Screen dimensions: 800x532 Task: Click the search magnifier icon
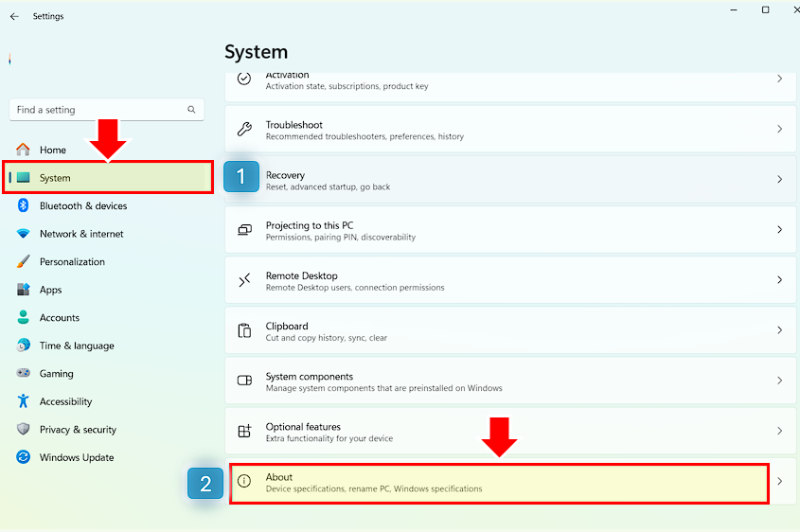coord(191,110)
